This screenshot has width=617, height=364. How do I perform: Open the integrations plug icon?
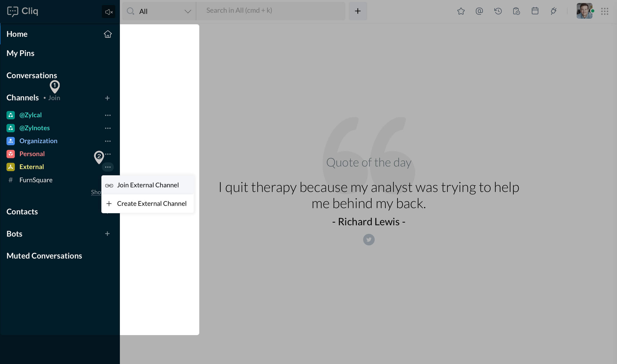click(553, 11)
